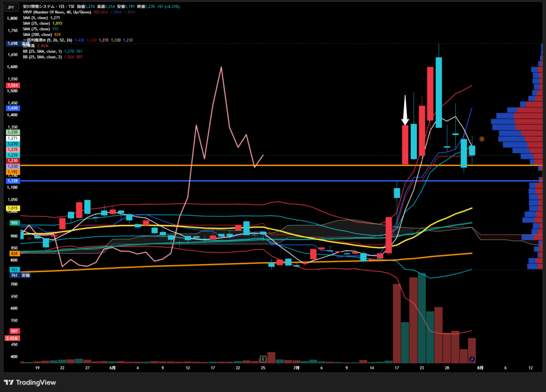Click the 1,800 price scale label
546x392 pixels.
(x=12, y=18)
